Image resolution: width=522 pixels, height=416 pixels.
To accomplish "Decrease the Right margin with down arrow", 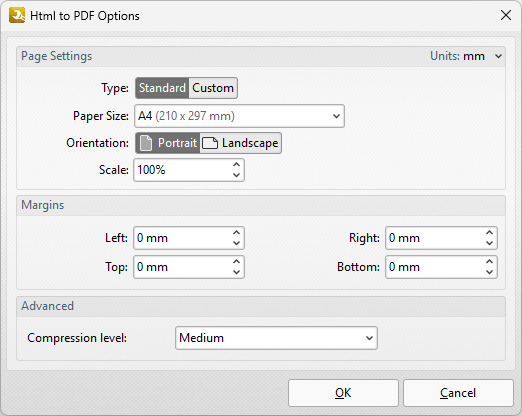I will pos(489,243).
